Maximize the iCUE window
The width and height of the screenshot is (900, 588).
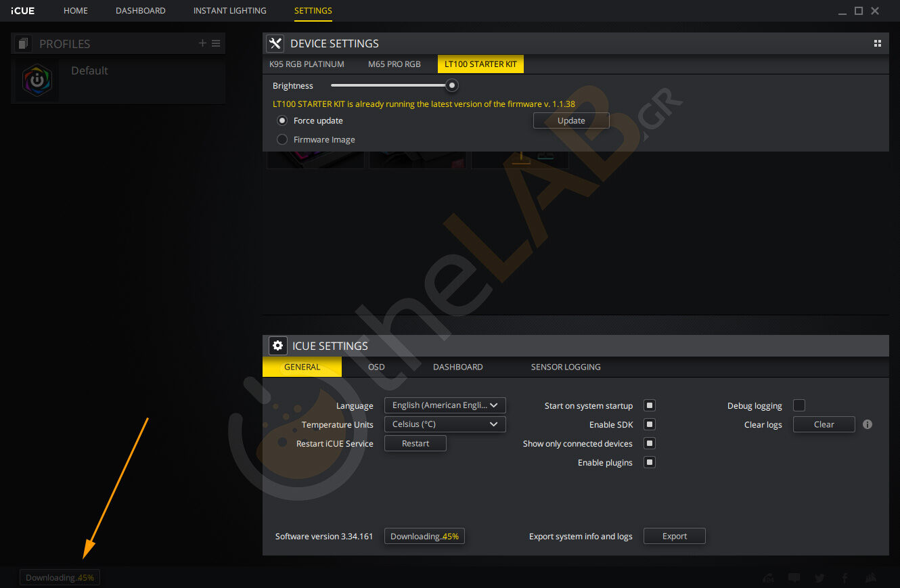point(859,11)
